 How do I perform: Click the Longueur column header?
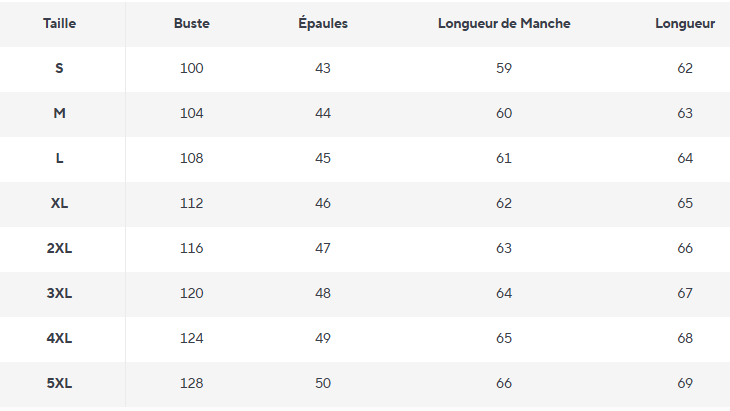tap(685, 24)
